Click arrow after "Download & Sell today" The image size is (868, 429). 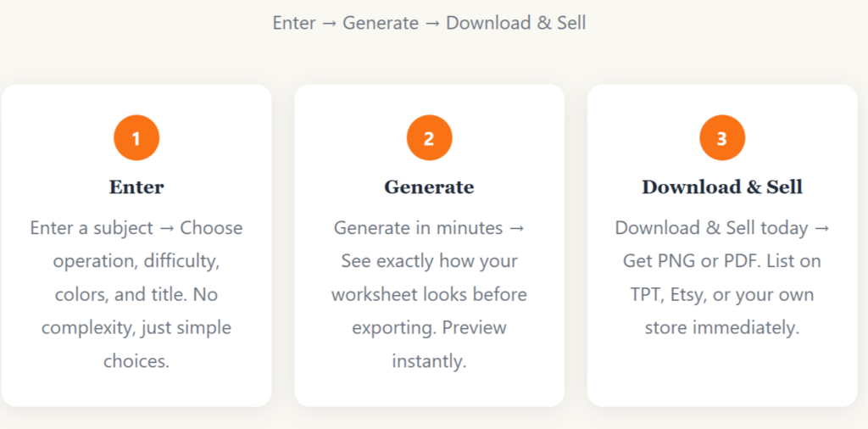(821, 228)
